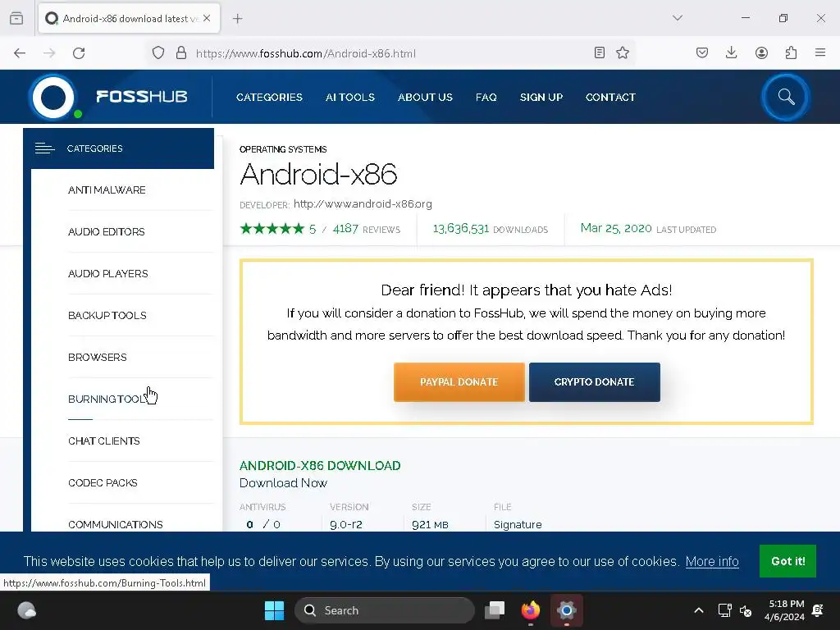Open the AI TOOLS navigation item
840x630 pixels.
pyautogui.click(x=349, y=98)
